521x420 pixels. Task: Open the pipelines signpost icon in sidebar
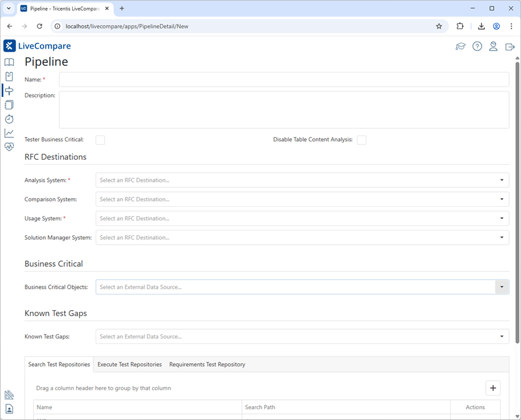(9, 90)
